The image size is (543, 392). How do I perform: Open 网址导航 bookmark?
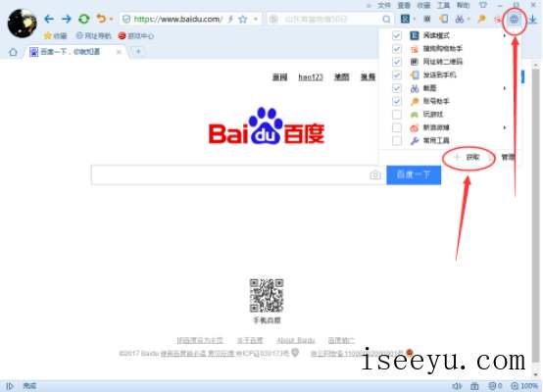click(94, 35)
